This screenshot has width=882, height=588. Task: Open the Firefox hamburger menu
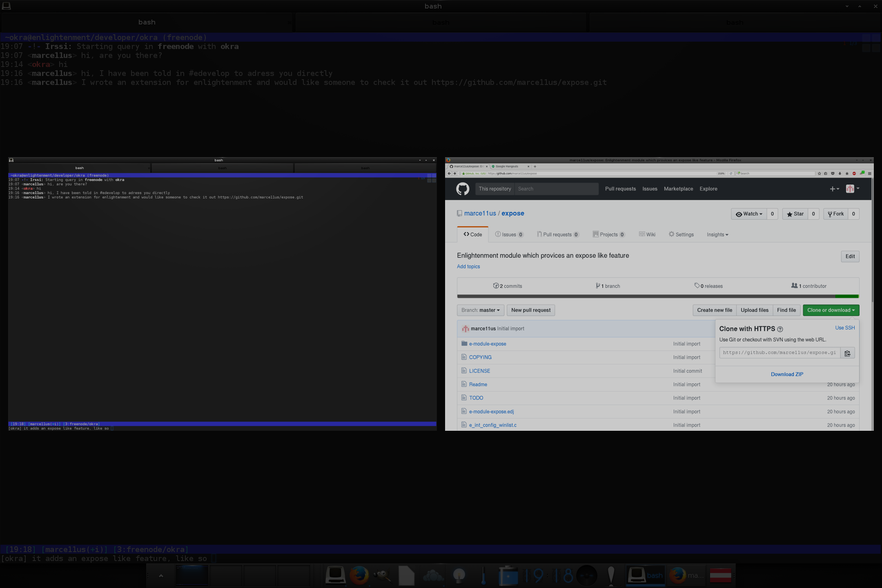869,174
